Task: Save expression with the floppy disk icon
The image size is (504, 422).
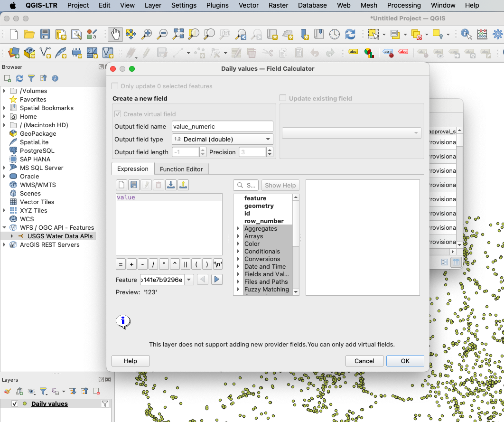Action: (134, 185)
